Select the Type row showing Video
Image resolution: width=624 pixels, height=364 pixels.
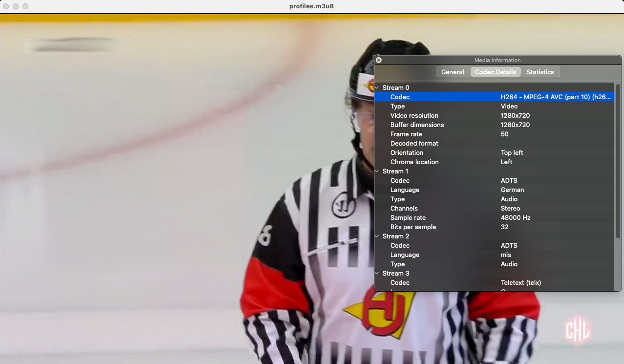[x=494, y=106]
